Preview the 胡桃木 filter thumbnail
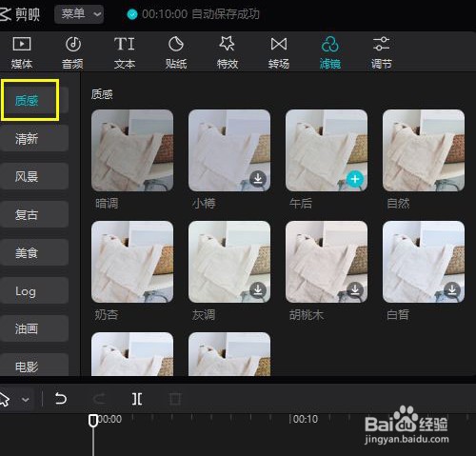This screenshot has height=456, width=476. (327, 262)
